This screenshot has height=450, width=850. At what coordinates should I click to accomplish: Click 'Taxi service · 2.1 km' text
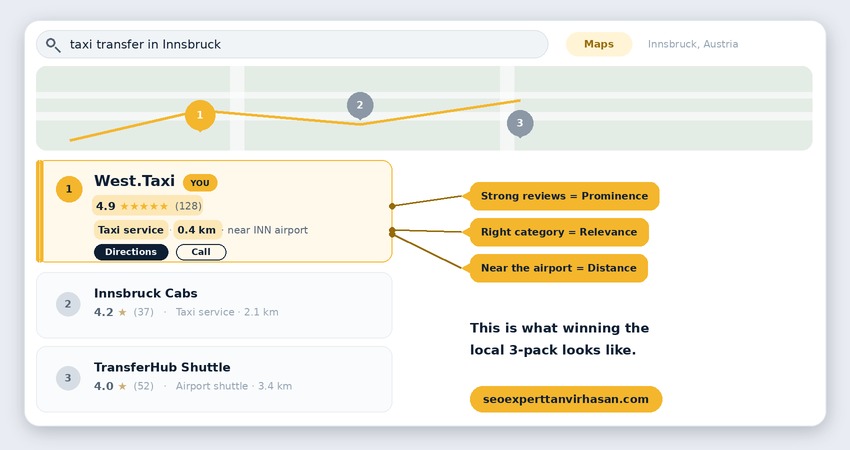pyautogui.click(x=227, y=312)
